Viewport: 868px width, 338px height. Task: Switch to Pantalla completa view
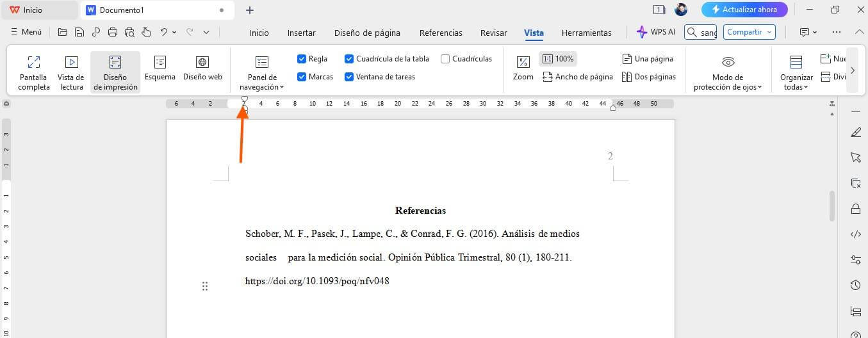point(34,72)
